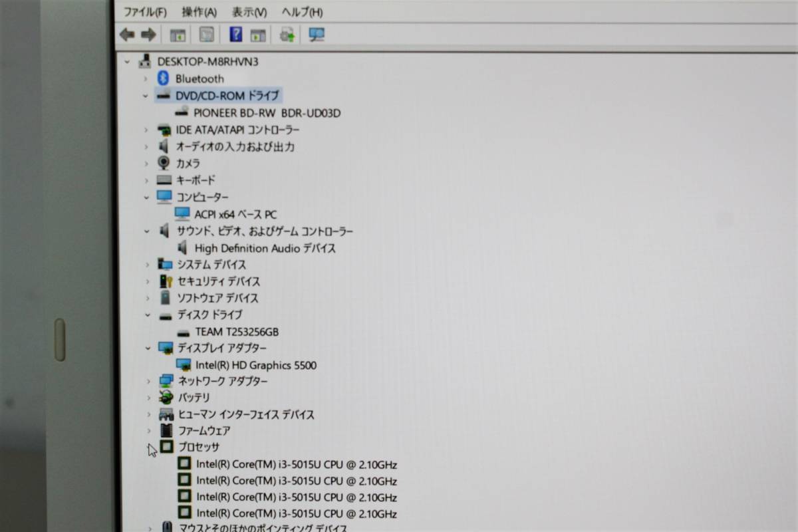The height and width of the screenshot is (532, 798).
Task: Click the コンピューター monitor icon
Action: point(164,198)
